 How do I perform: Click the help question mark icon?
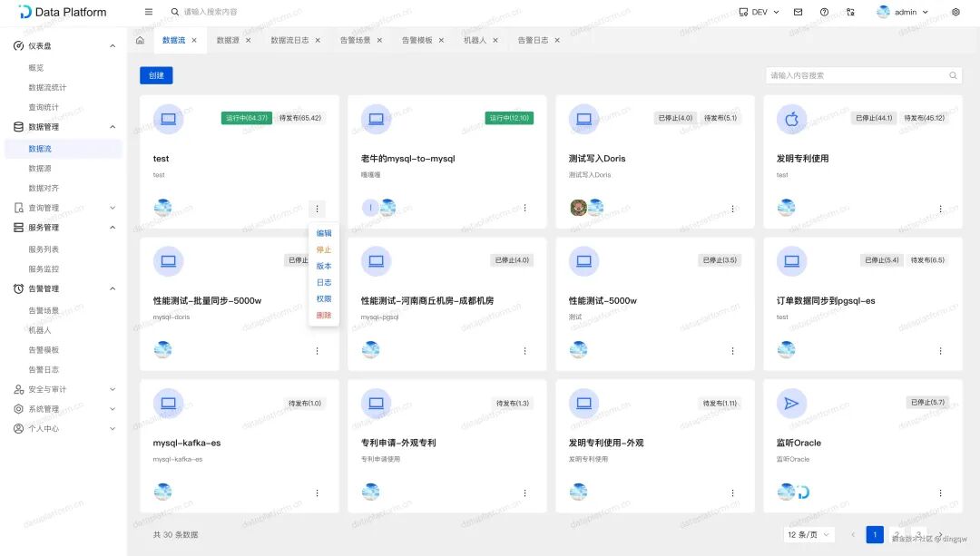pos(824,12)
